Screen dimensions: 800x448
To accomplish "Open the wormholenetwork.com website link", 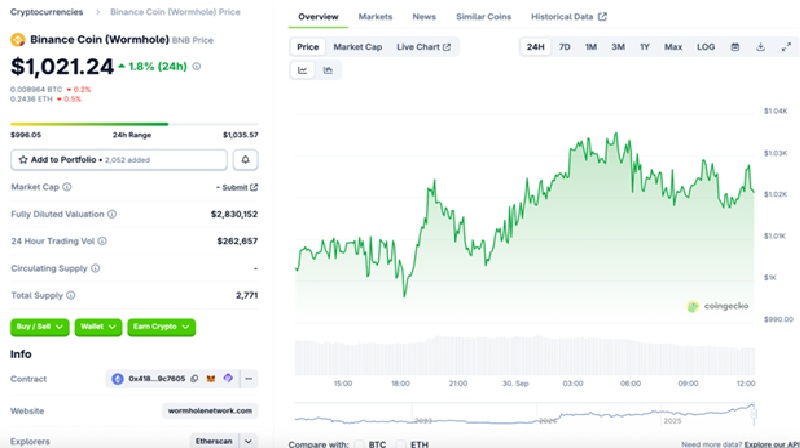I will coord(210,410).
